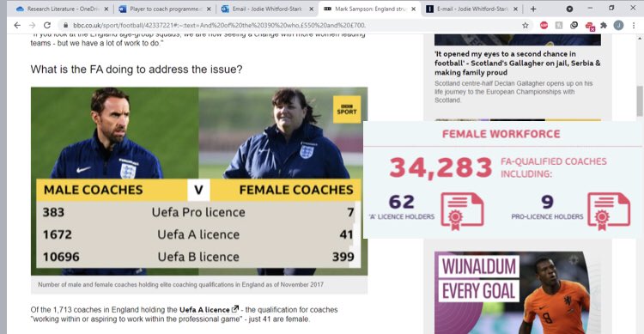Open the grey square extension icon
The image size is (644, 334).
coord(559,26)
